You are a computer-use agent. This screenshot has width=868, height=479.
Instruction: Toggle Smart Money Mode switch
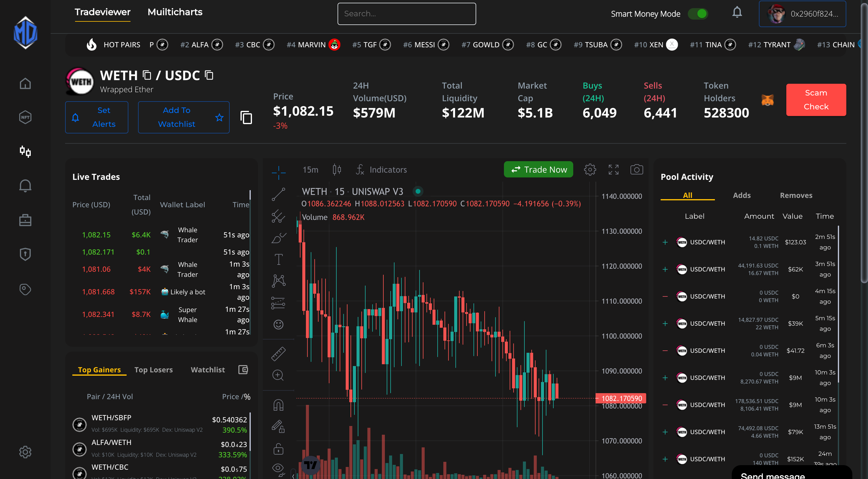click(x=698, y=14)
